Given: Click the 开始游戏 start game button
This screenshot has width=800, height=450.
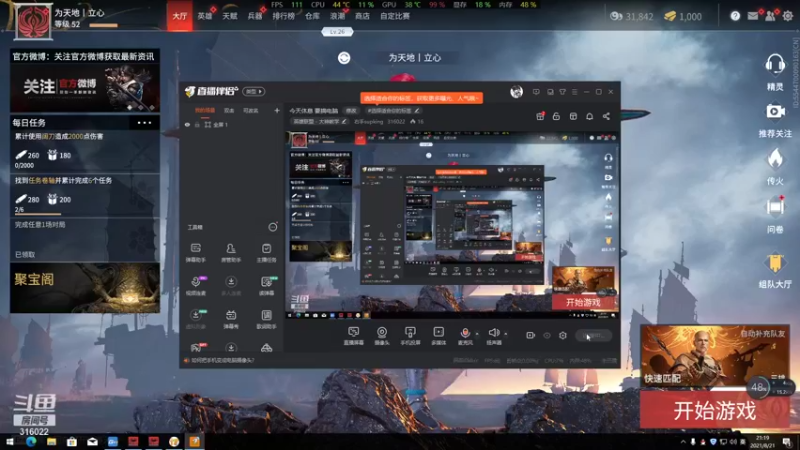Looking at the screenshot, I should tap(714, 410).
